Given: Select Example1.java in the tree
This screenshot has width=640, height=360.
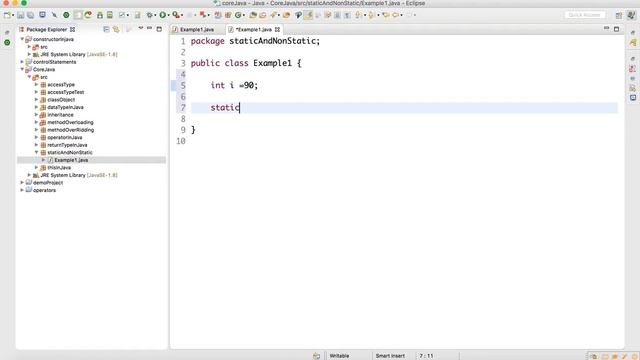Looking at the screenshot, I should tap(71, 160).
